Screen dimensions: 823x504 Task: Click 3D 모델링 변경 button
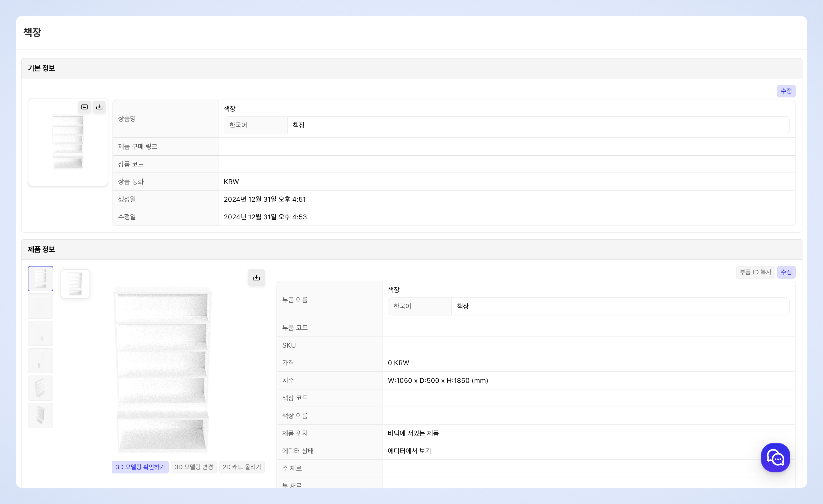pyautogui.click(x=194, y=467)
